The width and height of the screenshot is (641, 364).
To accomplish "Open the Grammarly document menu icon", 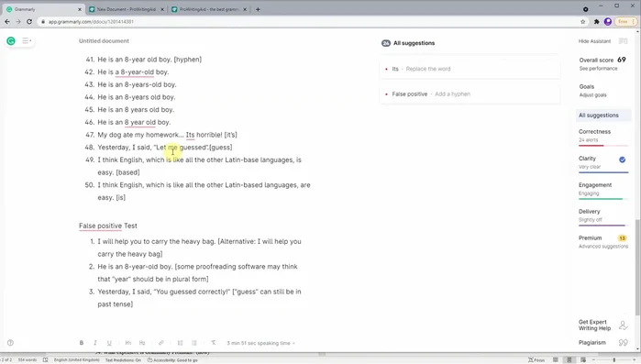I will pos(27,40).
